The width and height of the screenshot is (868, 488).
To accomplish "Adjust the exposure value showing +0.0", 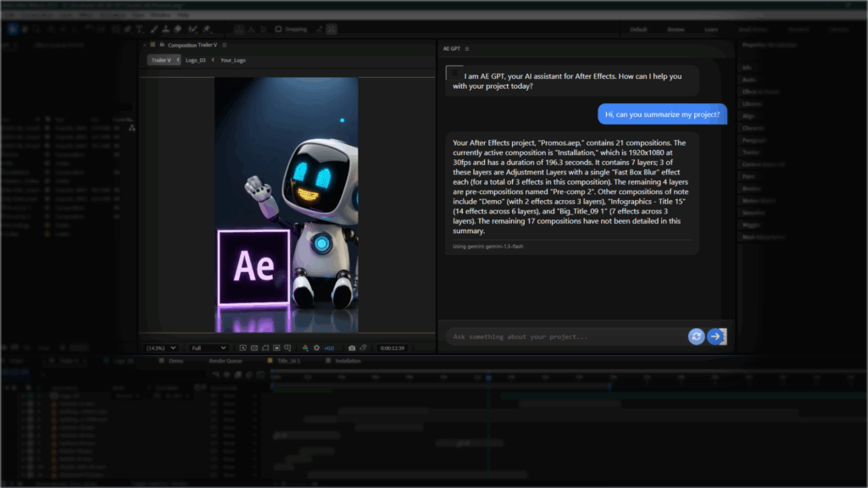I will coord(329,347).
